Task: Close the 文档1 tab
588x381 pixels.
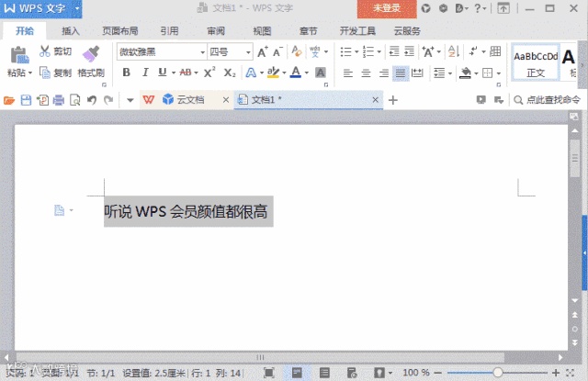Action: tap(376, 100)
